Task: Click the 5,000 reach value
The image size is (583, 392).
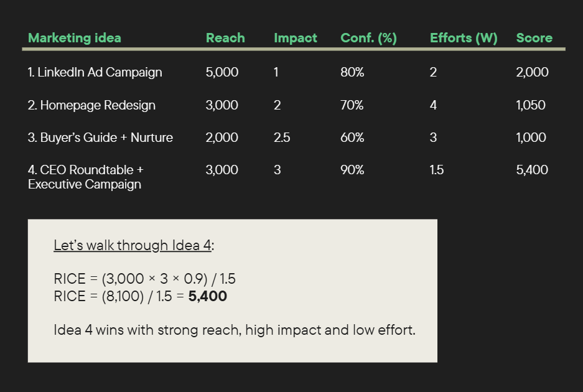Action: 222,72
